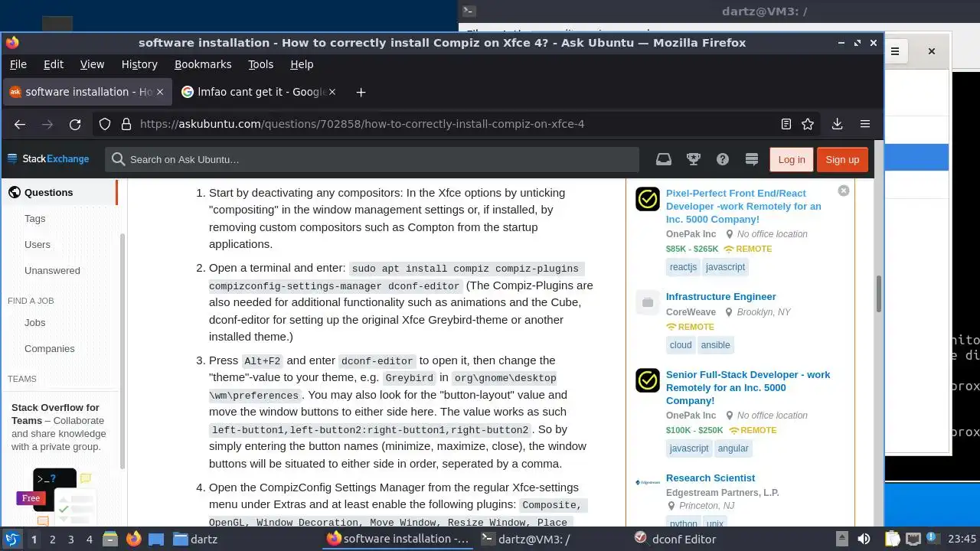Viewport: 980px width, 551px height.
Task: Open the Edit menu
Action: click(54, 64)
